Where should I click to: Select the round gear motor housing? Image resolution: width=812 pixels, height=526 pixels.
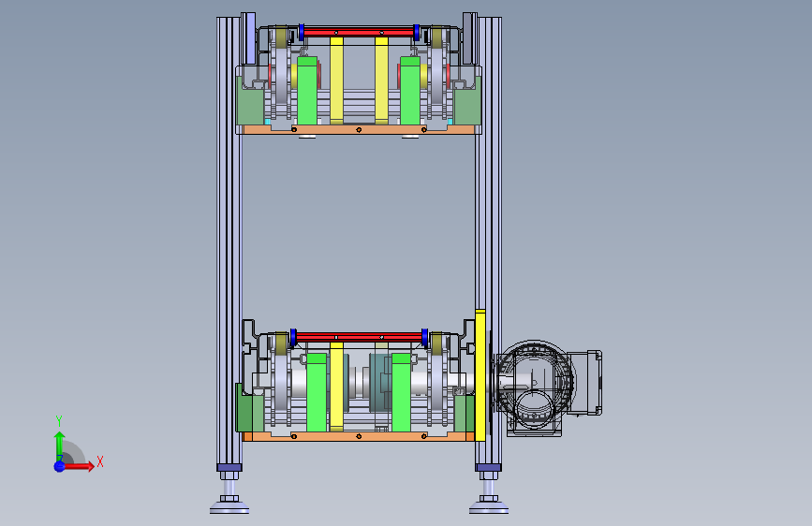click(x=535, y=384)
